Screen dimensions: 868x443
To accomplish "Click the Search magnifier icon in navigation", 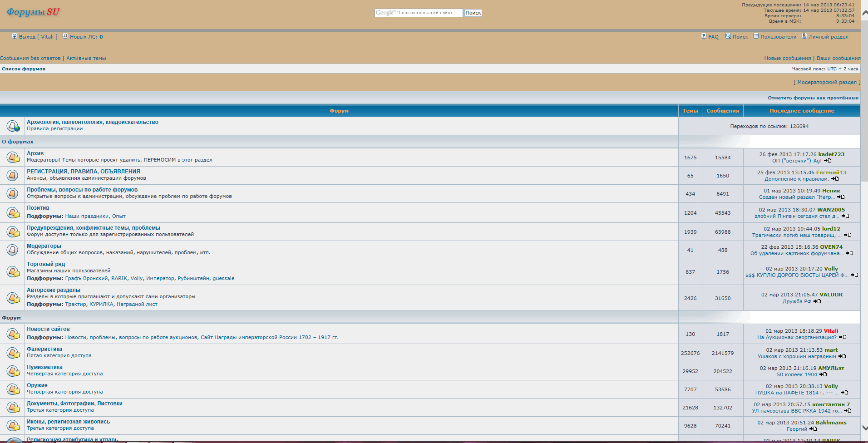I will coord(728,36).
